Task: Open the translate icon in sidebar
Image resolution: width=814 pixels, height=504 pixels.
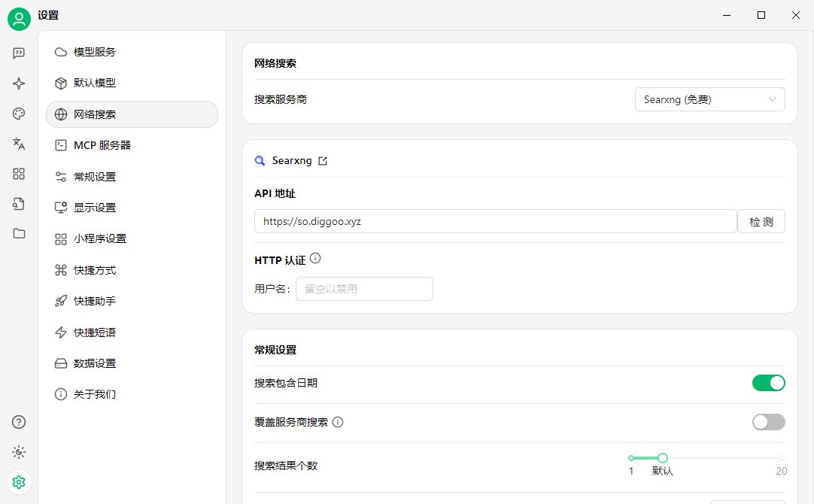Action: coord(19,144)
